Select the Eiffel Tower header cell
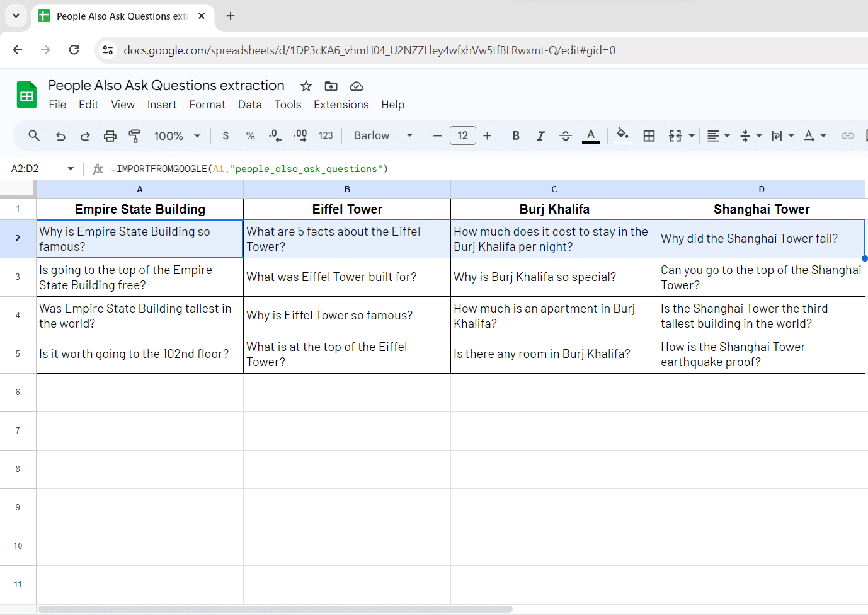 tap(347, 209)
